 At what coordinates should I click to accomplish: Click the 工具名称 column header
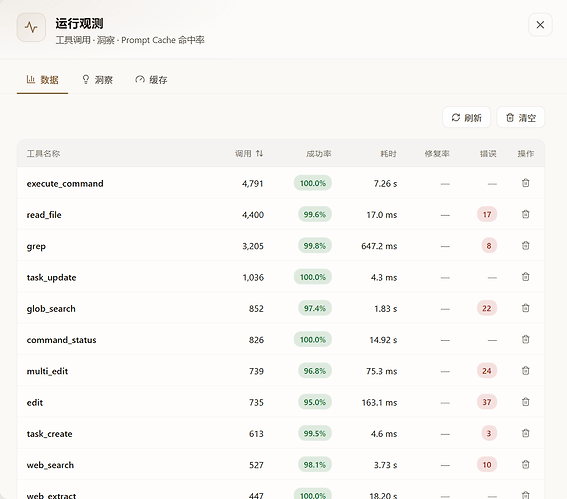point(43,154)
